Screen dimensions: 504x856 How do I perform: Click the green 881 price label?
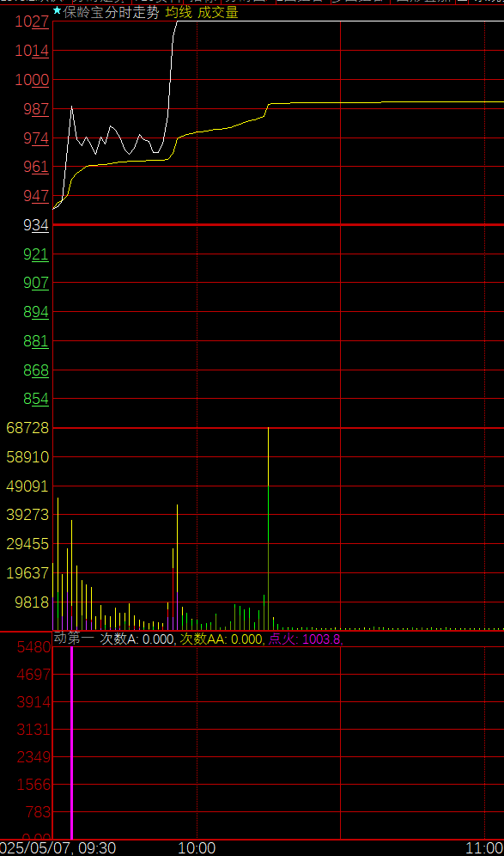[36, 341]
